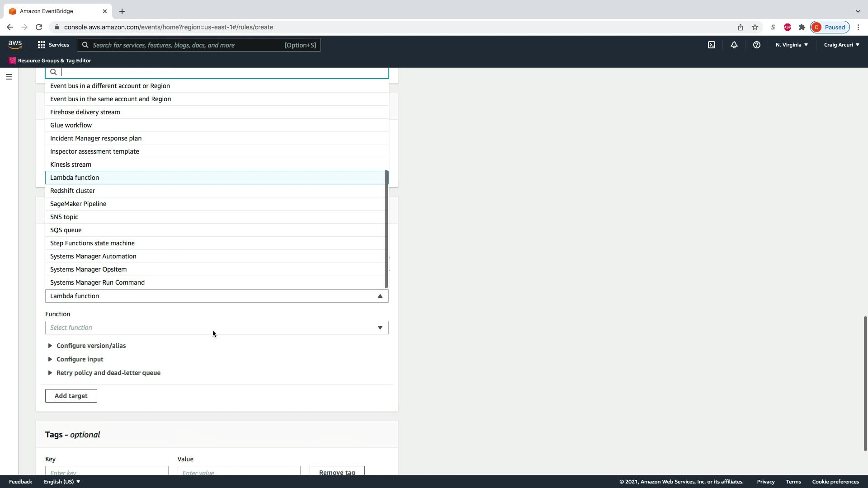Screen dimensions: 868x488
Task: Click the Add target button
Action: pos(71,396)
